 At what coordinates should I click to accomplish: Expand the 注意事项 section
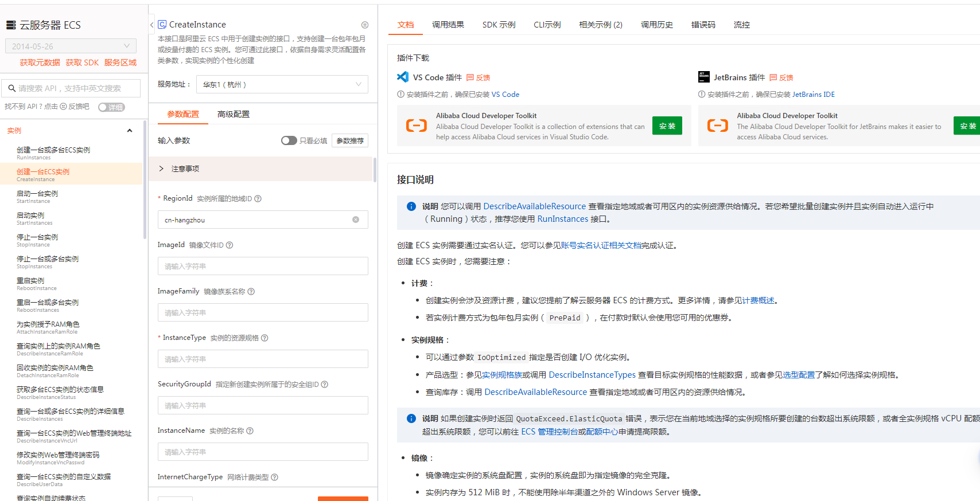click(x=261, y=169)
